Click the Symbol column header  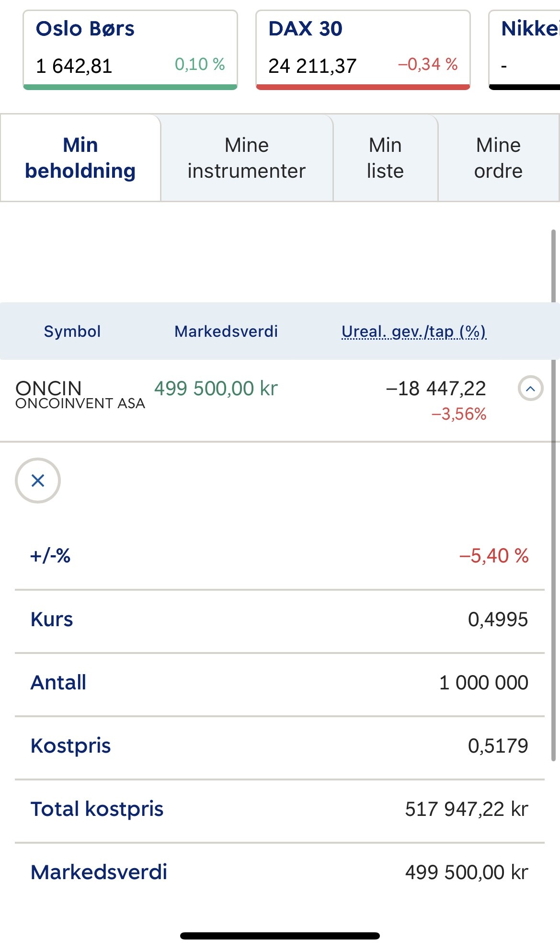tap(72, 332)
